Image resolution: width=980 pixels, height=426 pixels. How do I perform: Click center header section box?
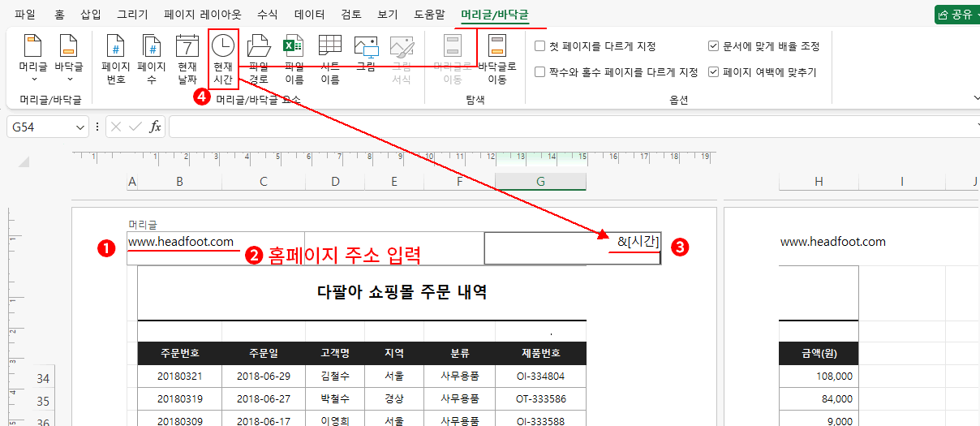pos(394,248)
